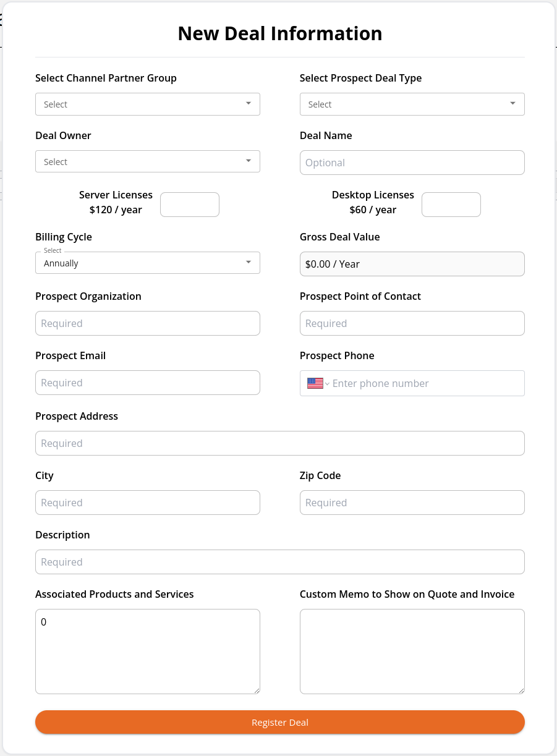The height and width of the screenshot is (756, 557).
Task: Open the Billing Cycle Annually dropdown
Action: (148, 263)
